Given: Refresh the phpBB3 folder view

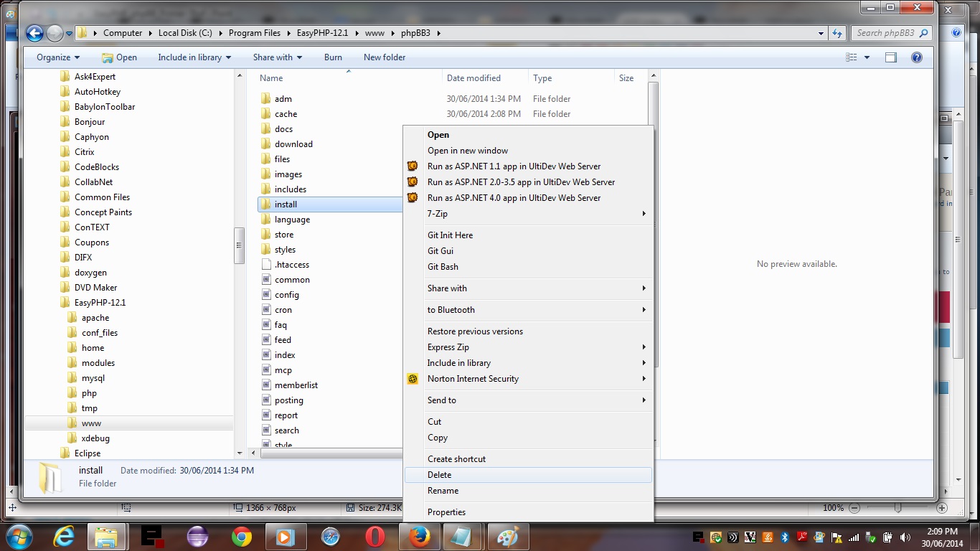Looking at the screenshot, I should coord(837,33).
